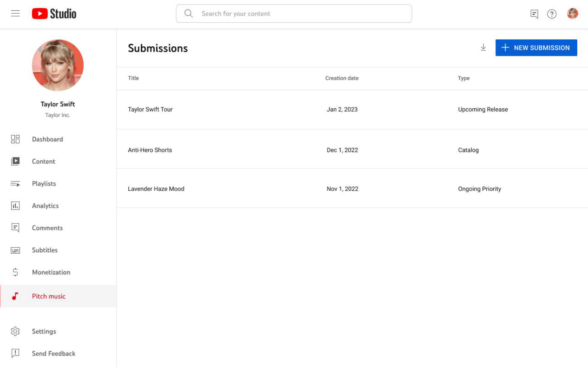Open the Lavender Haze Mood submission

pos(156,189)
